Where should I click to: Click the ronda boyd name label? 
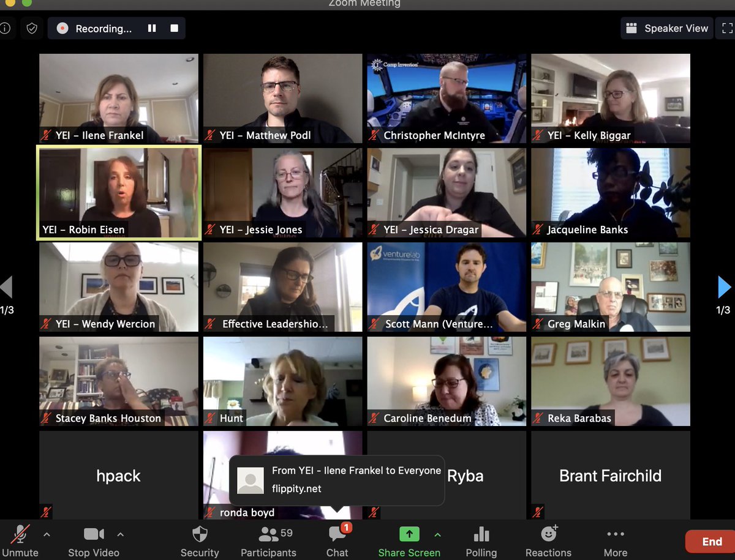247,512
